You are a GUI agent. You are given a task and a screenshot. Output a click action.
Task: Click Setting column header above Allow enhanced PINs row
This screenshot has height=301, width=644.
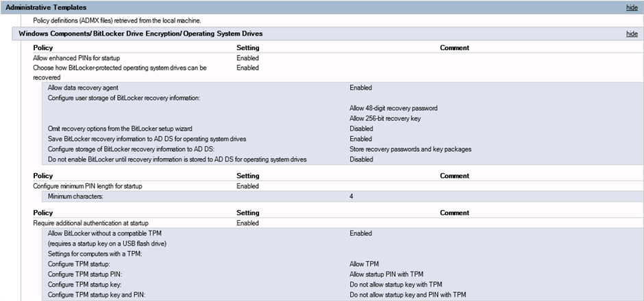tap(247, 48)
